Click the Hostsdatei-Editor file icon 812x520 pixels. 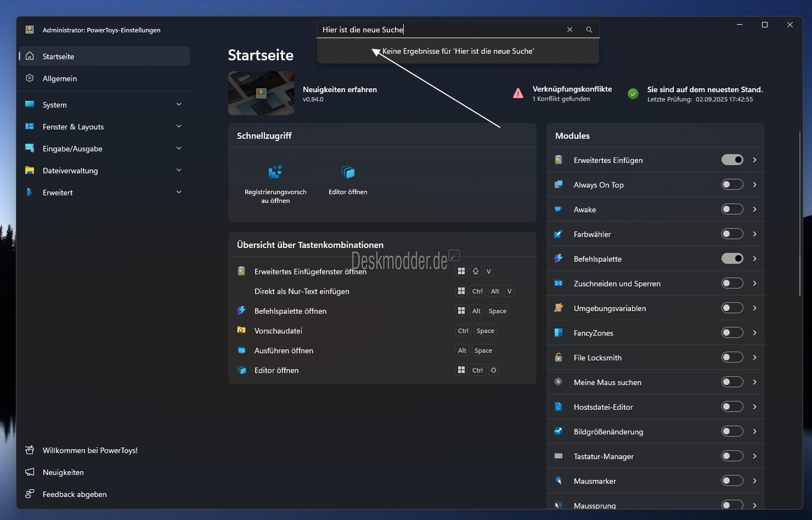(x=559, y=406)
